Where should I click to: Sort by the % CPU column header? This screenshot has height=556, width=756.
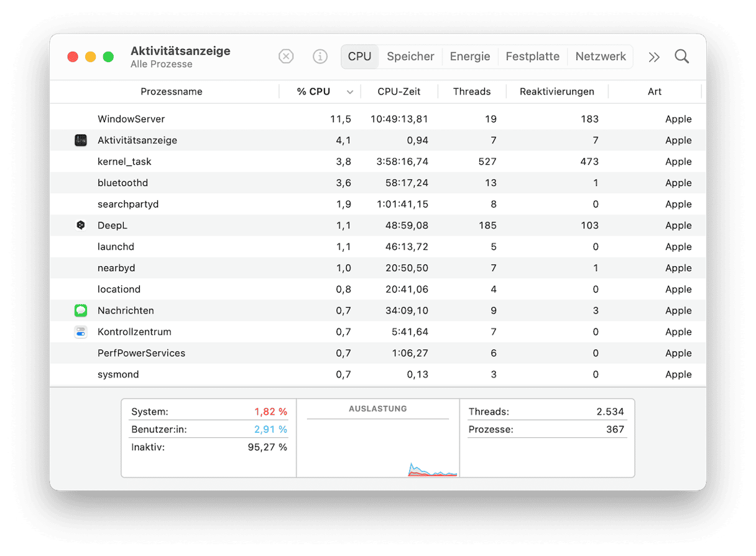(x=313, y=91)
